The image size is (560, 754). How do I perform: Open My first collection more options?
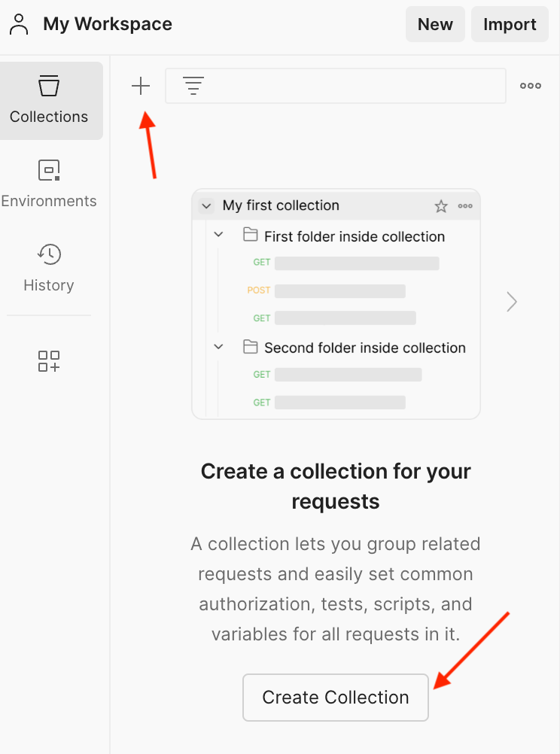click(x=465, y=206)
